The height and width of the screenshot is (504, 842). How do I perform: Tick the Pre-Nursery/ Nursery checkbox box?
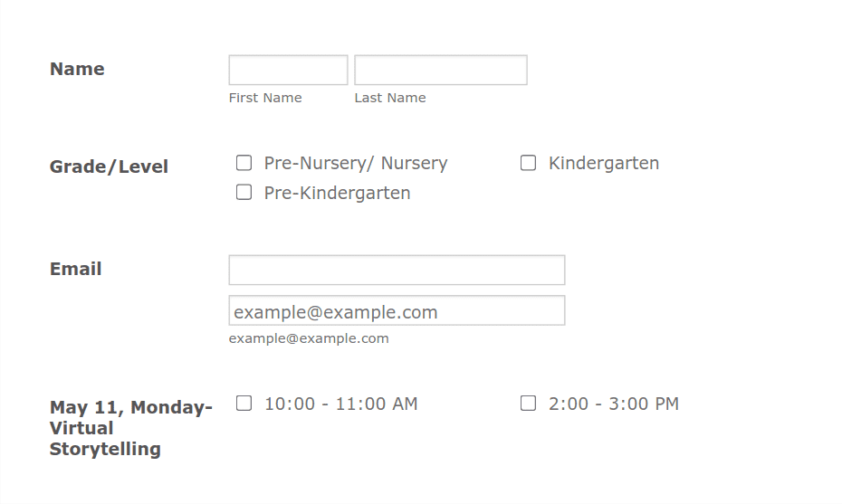pyautogui.click(x=244, y=163)
